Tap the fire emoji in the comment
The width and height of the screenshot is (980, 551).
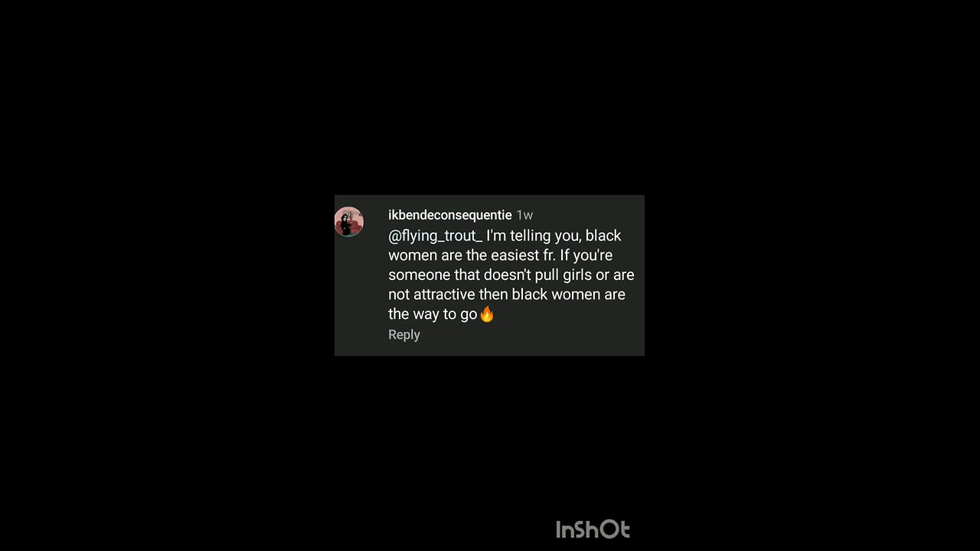click(x=487, y=314)
